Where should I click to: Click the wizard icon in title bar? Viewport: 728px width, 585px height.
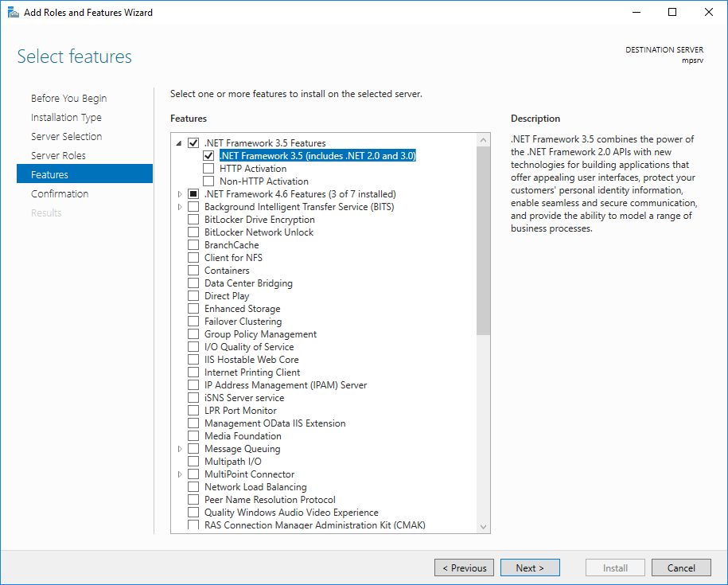coord(14,13)
